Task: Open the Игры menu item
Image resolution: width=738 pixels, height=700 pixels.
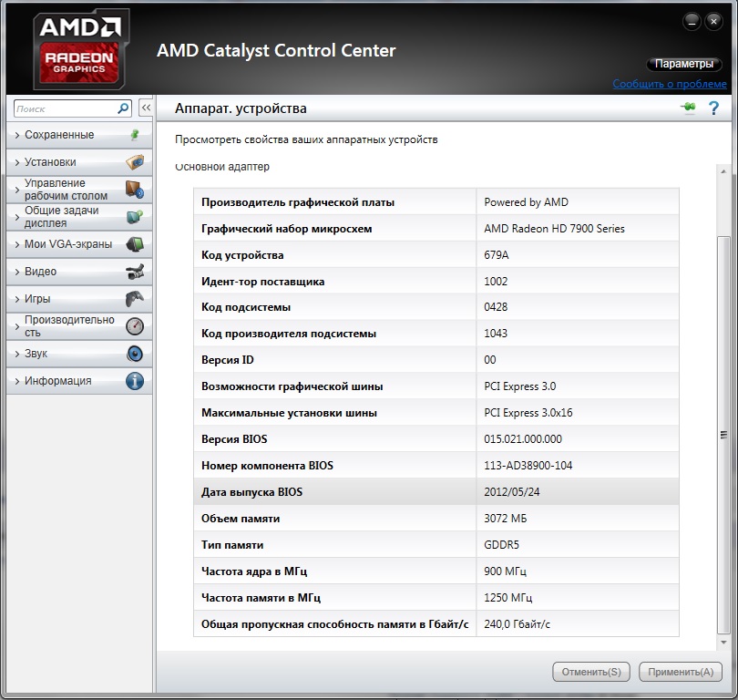Action: (79, 299)
